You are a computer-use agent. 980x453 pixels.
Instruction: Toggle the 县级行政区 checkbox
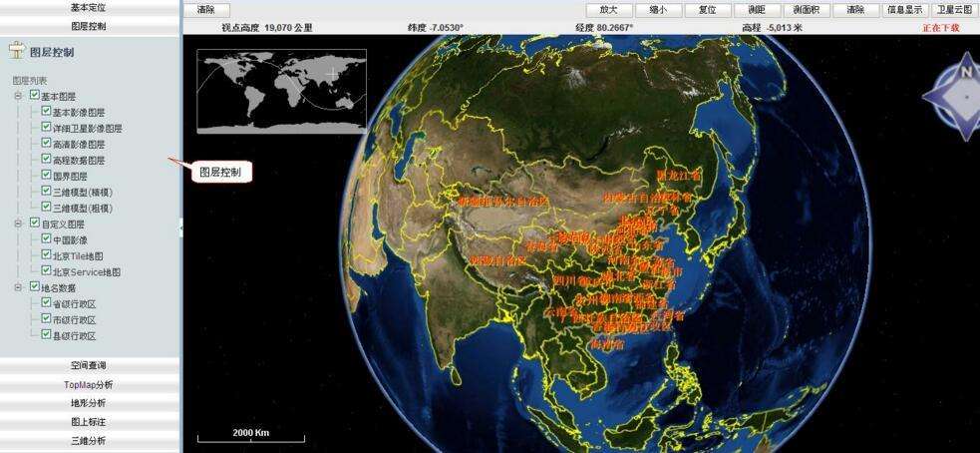point(46,334)
